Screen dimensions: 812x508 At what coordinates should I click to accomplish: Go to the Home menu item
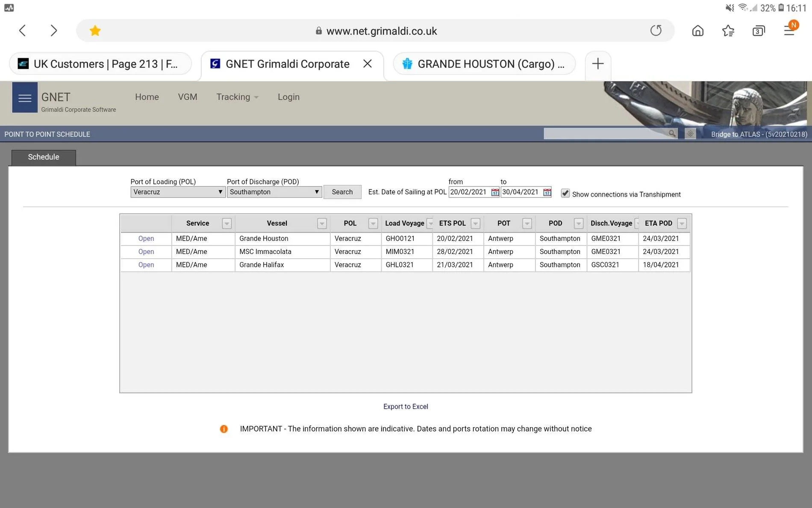pos(147,97)
